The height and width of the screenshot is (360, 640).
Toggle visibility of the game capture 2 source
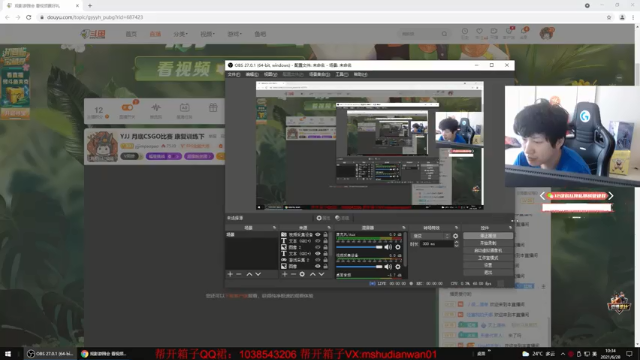click(x=318, y=260)
